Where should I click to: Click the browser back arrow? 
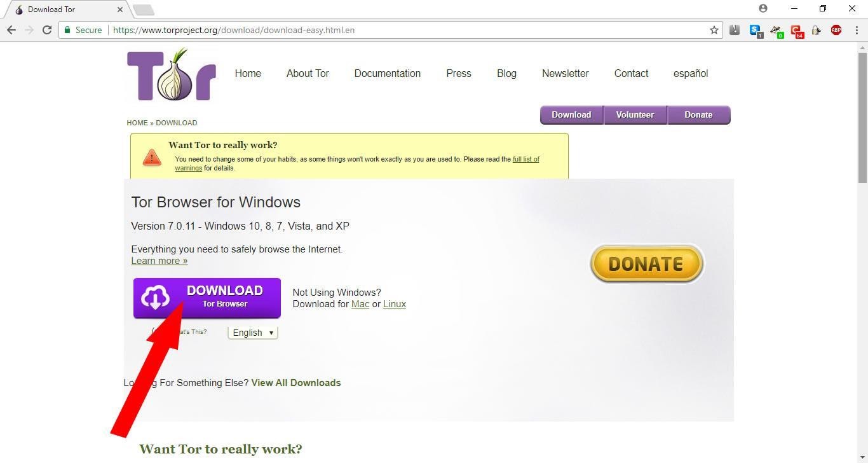11,30
